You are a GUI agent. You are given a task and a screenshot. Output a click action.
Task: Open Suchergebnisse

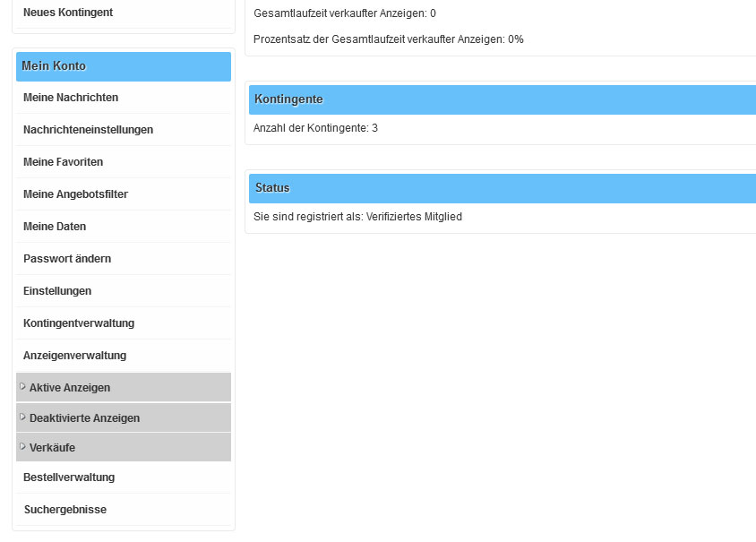point(124,510)
